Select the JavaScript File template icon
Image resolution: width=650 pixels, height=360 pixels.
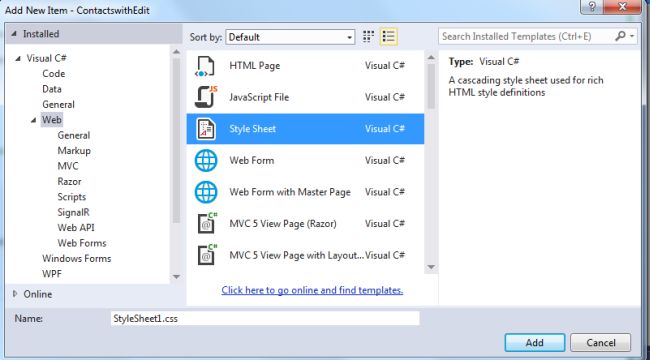coord(206,97)
